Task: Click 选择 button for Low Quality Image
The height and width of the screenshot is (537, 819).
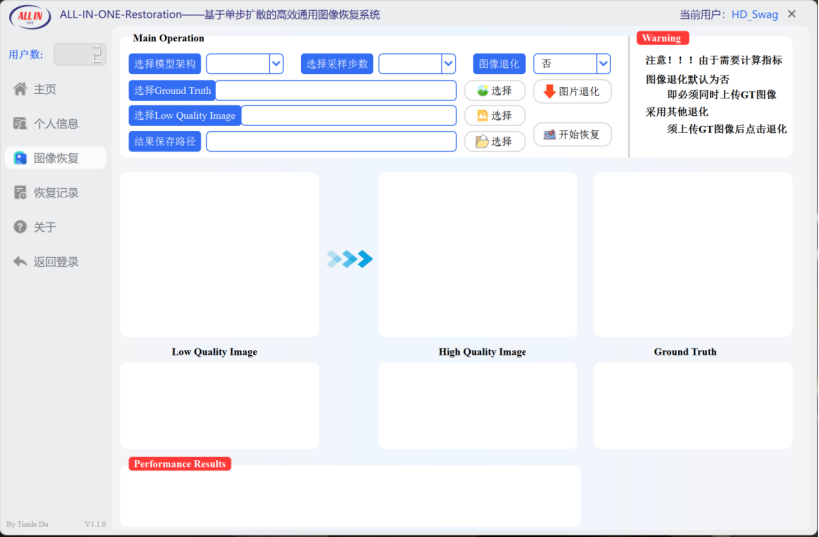Action: (x=495, y=116)
